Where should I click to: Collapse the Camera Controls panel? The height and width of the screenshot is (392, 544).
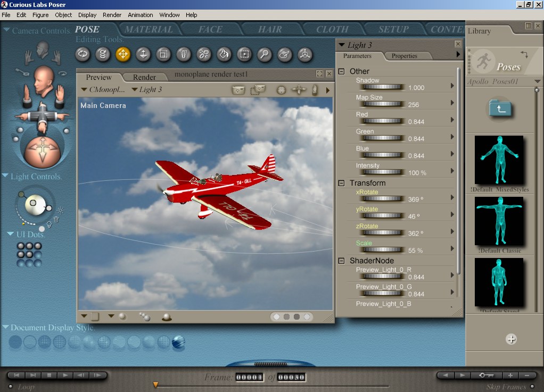coord(6,30)
